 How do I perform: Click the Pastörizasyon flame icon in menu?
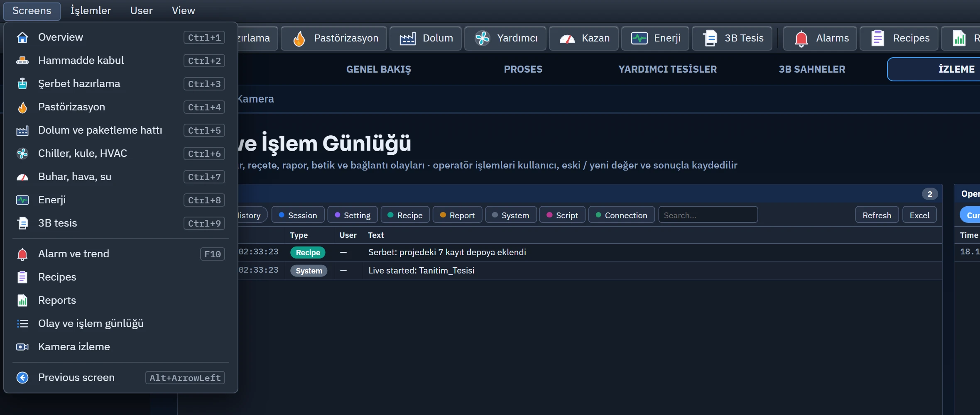pyautogui.click(x=22, y=107)
